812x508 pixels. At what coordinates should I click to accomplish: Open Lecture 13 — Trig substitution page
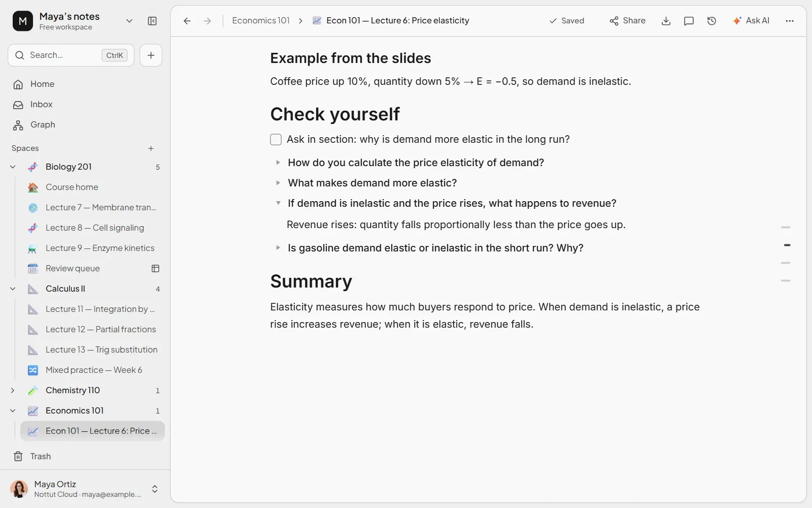pos(92,350)
